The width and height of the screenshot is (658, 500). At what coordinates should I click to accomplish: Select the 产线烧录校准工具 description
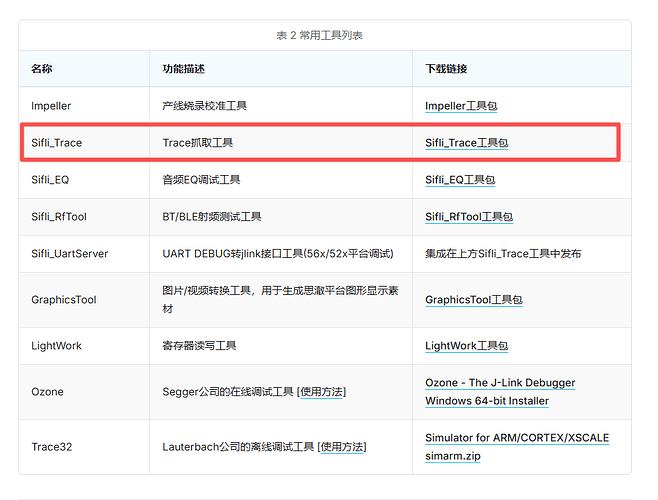pos(204,106)
